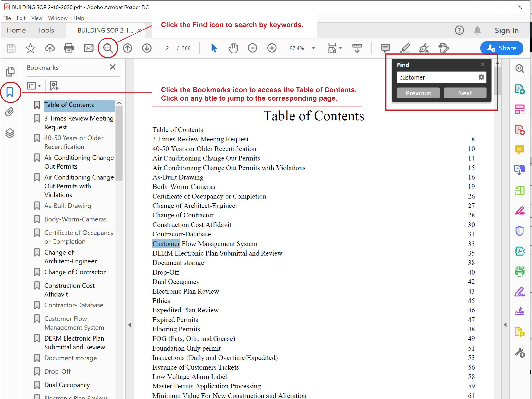532x399 pixels.
Task: Collapse left pane with triangle arrow
Action: point(129,325)
